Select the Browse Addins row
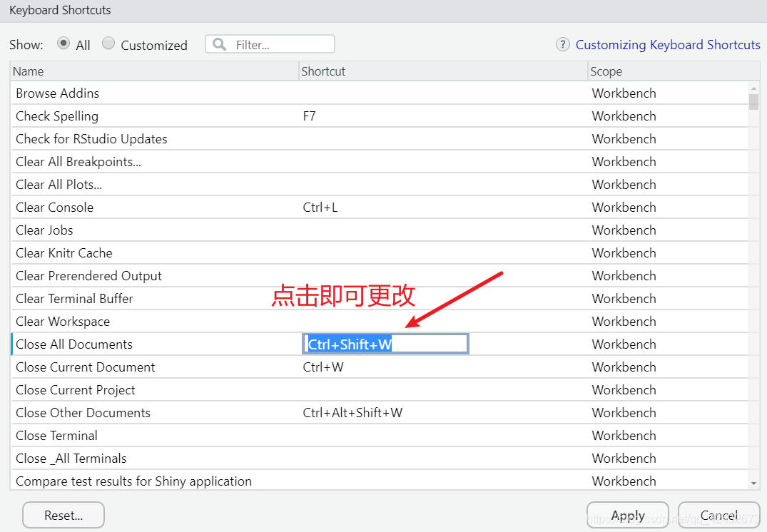 tap(379, 93)
